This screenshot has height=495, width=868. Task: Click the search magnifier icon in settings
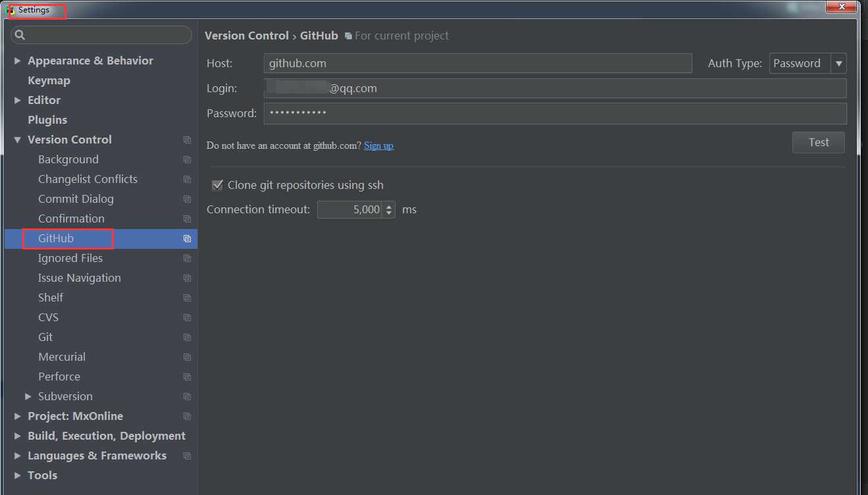coord(20,35)
